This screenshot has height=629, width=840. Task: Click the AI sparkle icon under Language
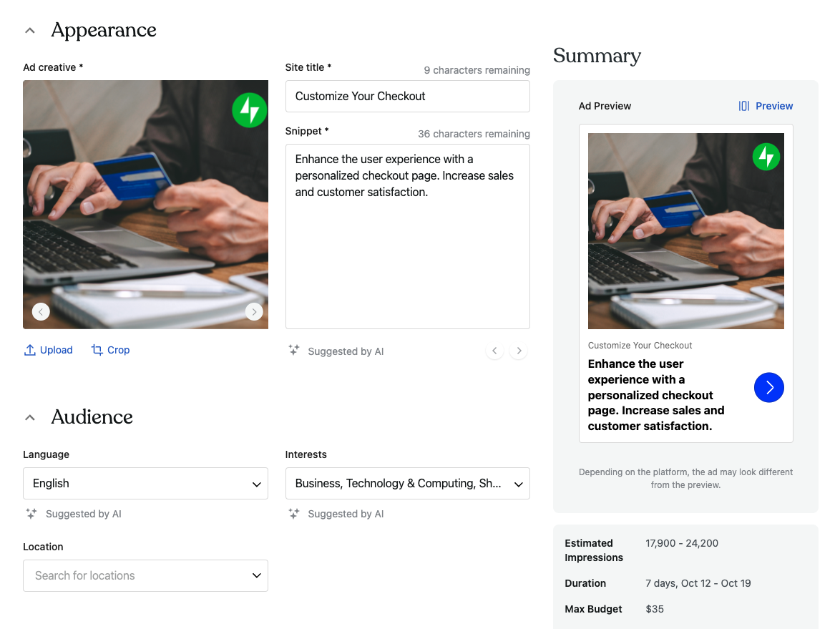(x=30, y=513)
